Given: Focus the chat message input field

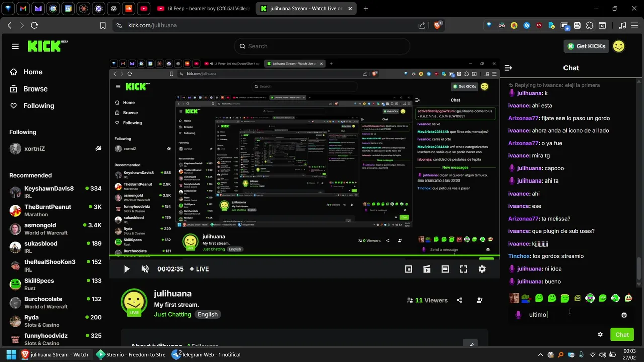Looking at the screenshot, I should tap(571, 315).
